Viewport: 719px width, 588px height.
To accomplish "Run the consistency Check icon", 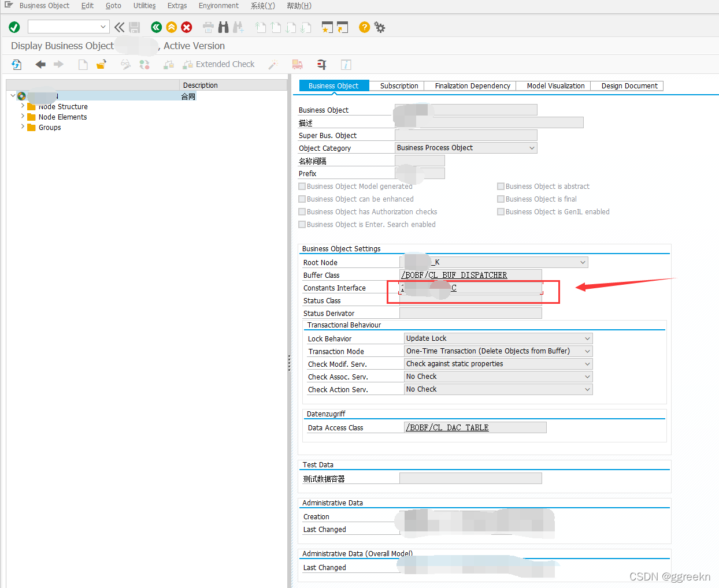I will coord(14,27).
